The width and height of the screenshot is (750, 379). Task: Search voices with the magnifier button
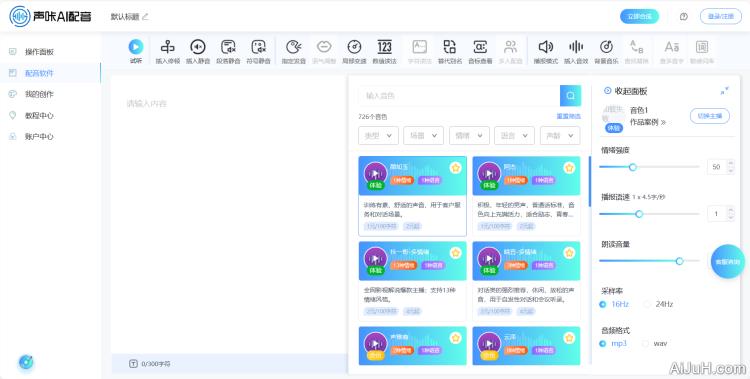click(x=570, y=96)
